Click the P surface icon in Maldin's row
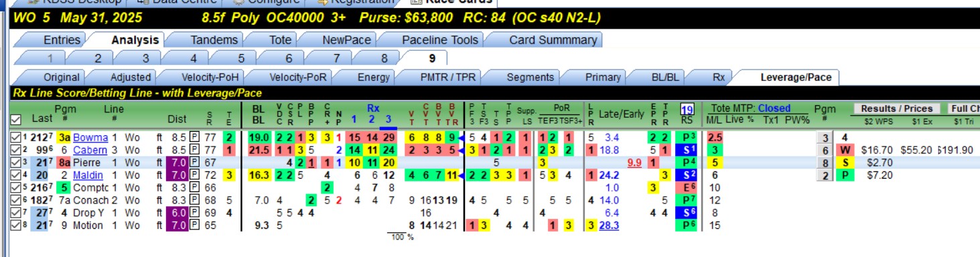Screen dimensions: 980x257 click(194, 175)
